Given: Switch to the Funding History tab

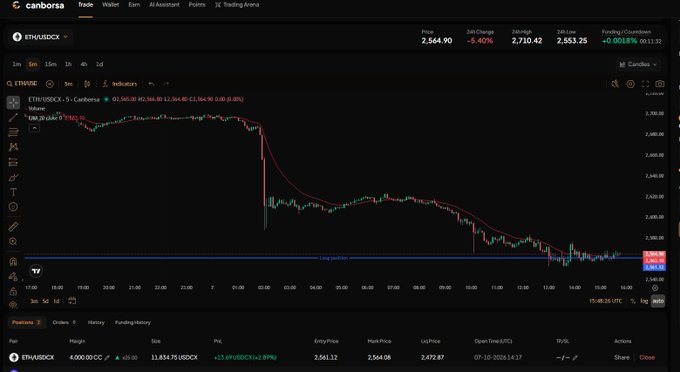Looking at the screenshot, I should 133,323.
